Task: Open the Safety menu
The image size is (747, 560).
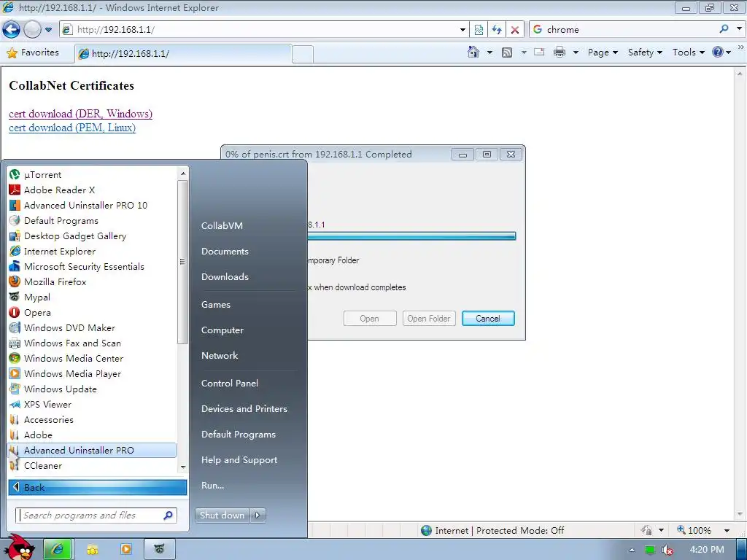Action: click(x=645, y=52)
